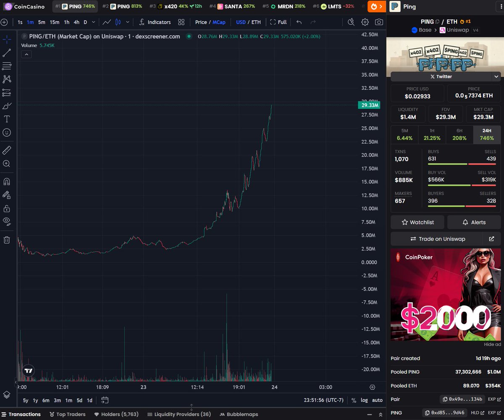Open the Transactions tab

[x=21, y=414]
